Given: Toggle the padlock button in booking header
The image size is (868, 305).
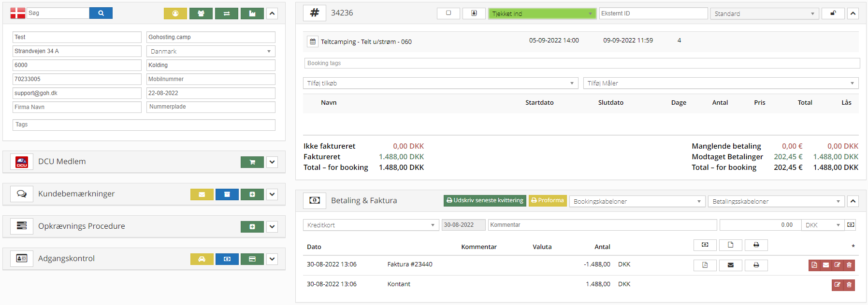Looking at the screenshot, I should [x=833, y=14].
